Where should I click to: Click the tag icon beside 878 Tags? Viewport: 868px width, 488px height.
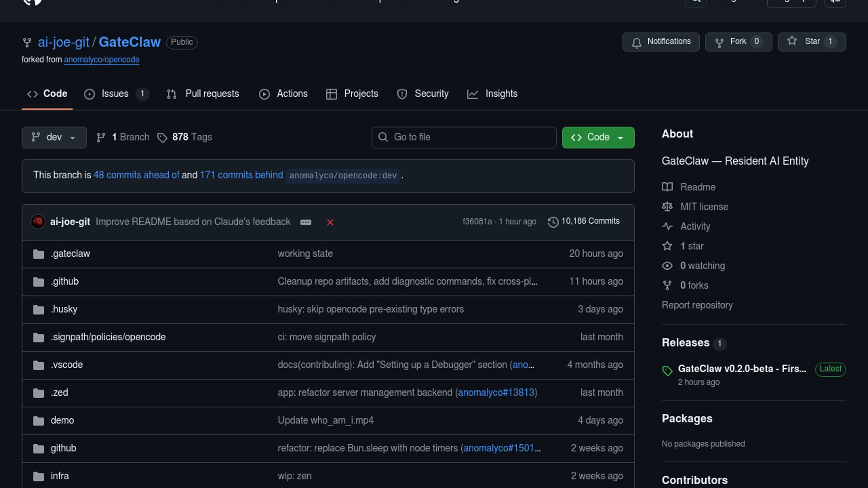(162, 137)
